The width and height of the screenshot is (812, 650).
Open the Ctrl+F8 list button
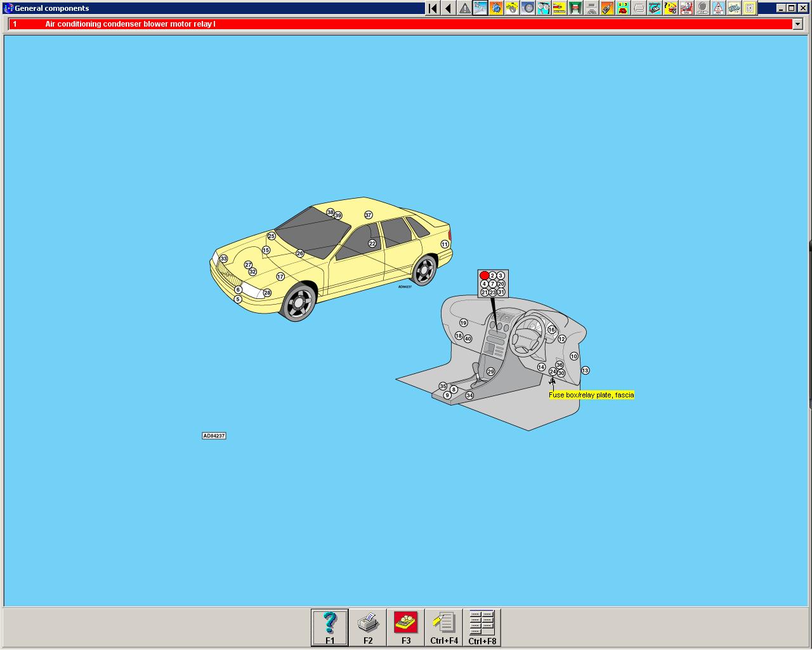pyautogui.click(x=482, y=628)
